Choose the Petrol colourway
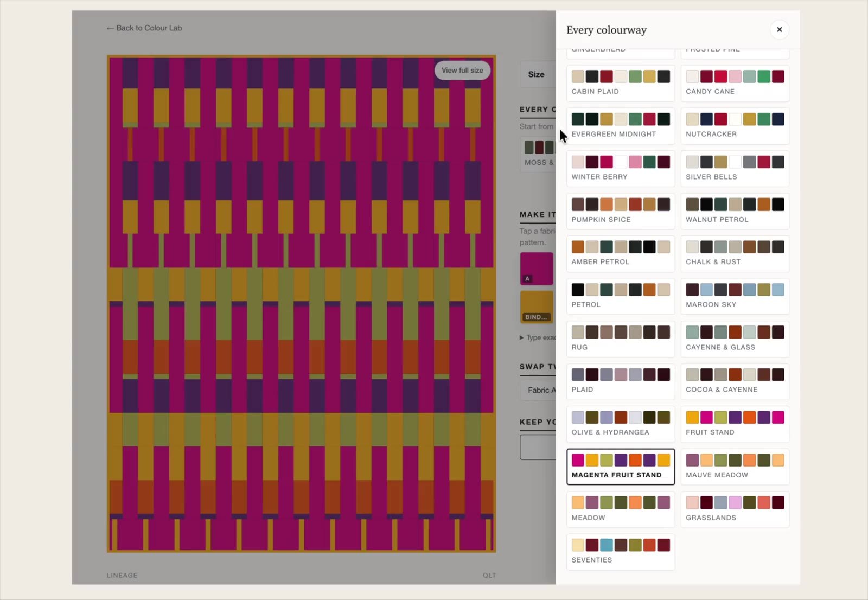The width and height of the screenshot is (868, 600). coord(621,297)
